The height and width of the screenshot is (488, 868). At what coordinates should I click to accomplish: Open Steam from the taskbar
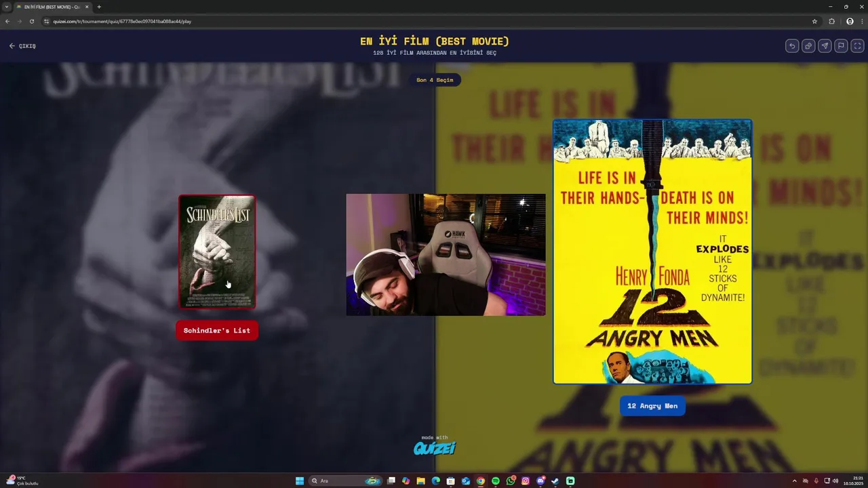(x=555, y=481)
